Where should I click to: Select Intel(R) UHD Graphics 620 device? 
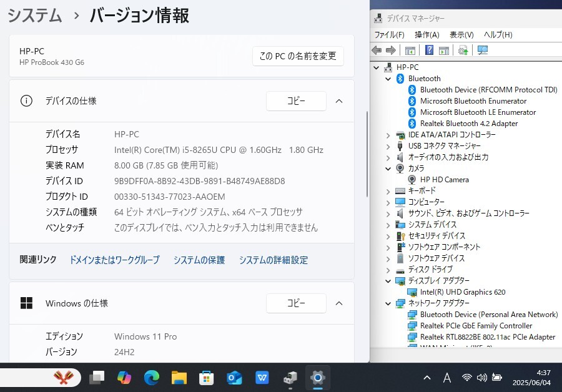coord(463,292)
